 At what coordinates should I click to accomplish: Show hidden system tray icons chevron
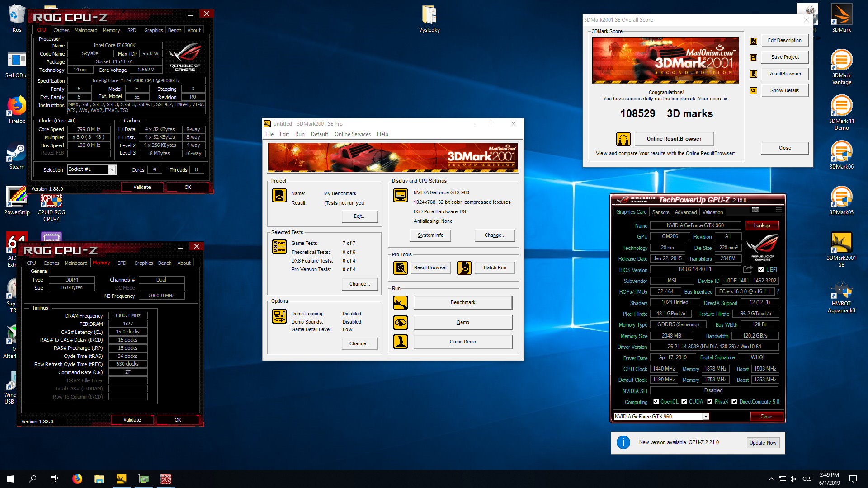coord(771,479)
